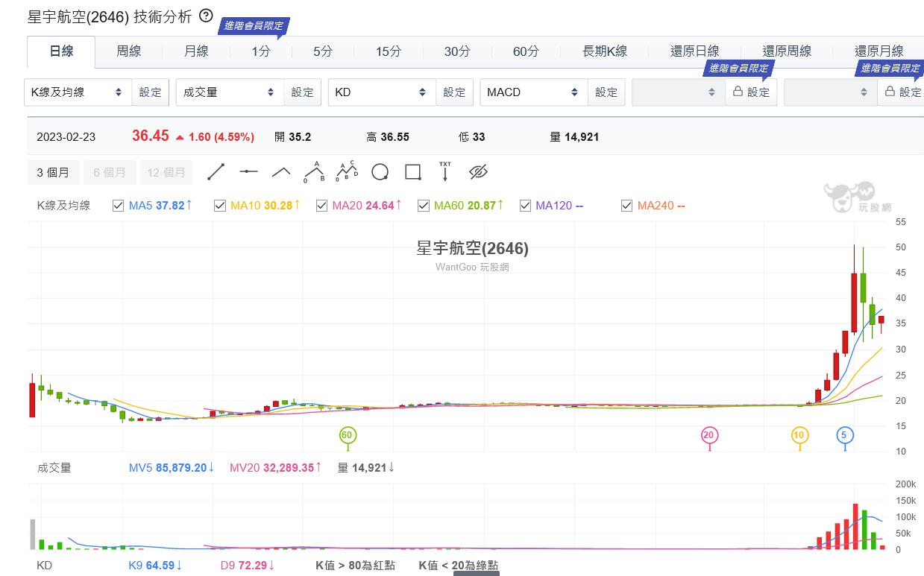Switch to the 月線 tab
Image resolution: width=924 pixels, height=576 pixels.
(196, 51)
